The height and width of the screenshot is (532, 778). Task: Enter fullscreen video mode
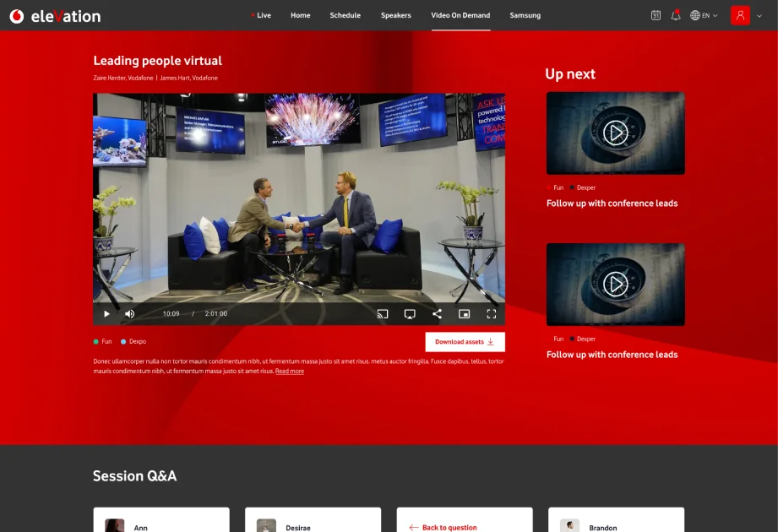click(491, 314)
